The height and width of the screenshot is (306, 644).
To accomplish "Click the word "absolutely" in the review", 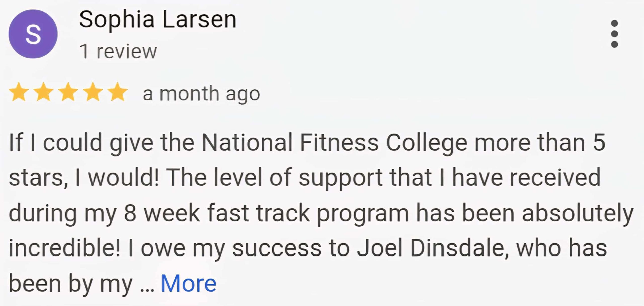I will (578, 213).
